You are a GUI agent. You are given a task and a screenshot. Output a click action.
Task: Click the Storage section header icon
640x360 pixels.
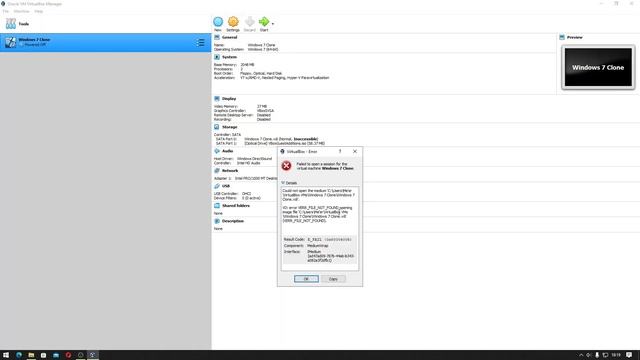(x=217, y=127)
